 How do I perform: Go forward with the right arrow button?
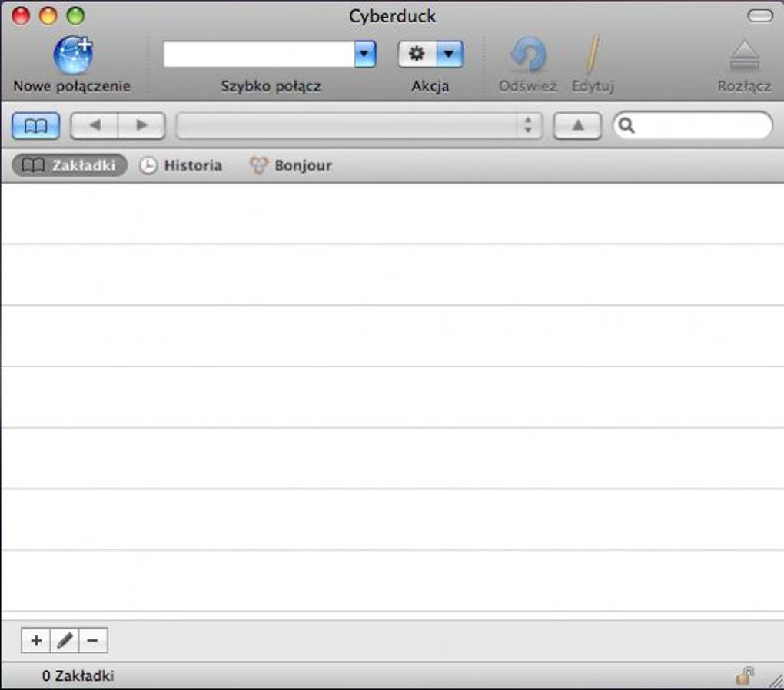(141, 125)
